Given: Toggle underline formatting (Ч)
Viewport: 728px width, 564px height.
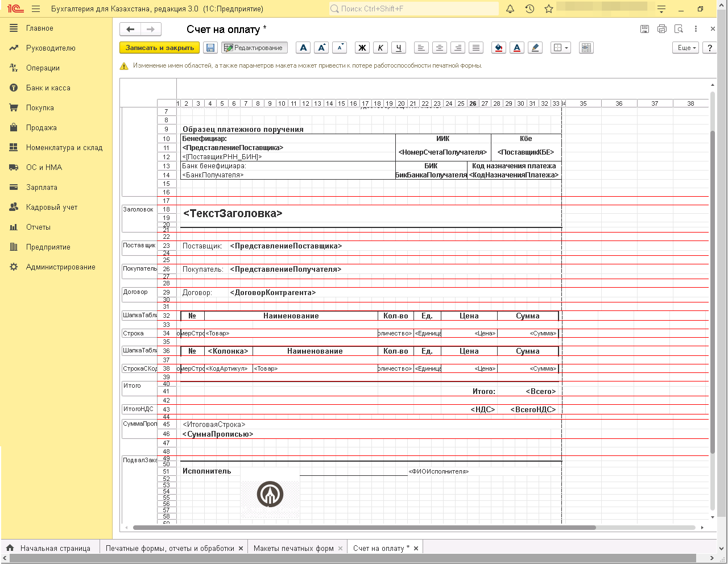Looking at the screenshot, I should [x=399, y=48].
